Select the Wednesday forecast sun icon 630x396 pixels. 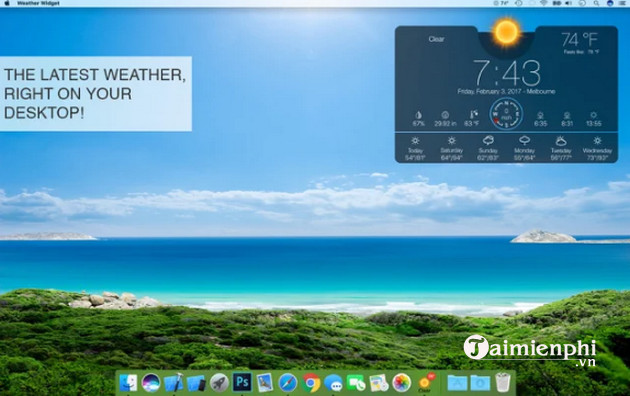tap(597, 141)
